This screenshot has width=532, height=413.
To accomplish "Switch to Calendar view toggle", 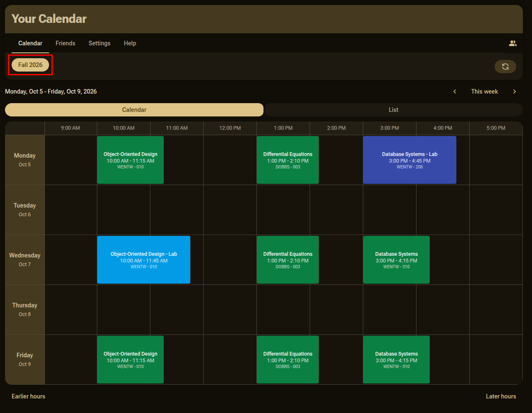I will coord(134,110).
